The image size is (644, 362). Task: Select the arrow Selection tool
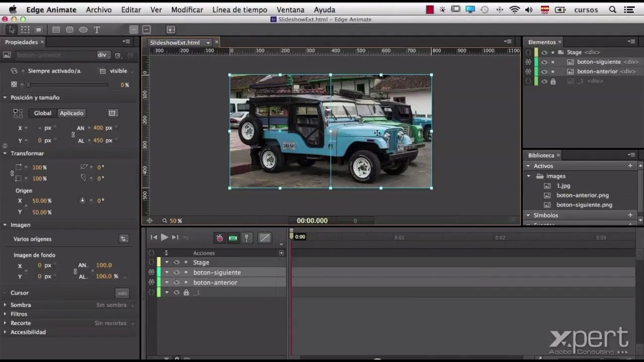[11, 30]
